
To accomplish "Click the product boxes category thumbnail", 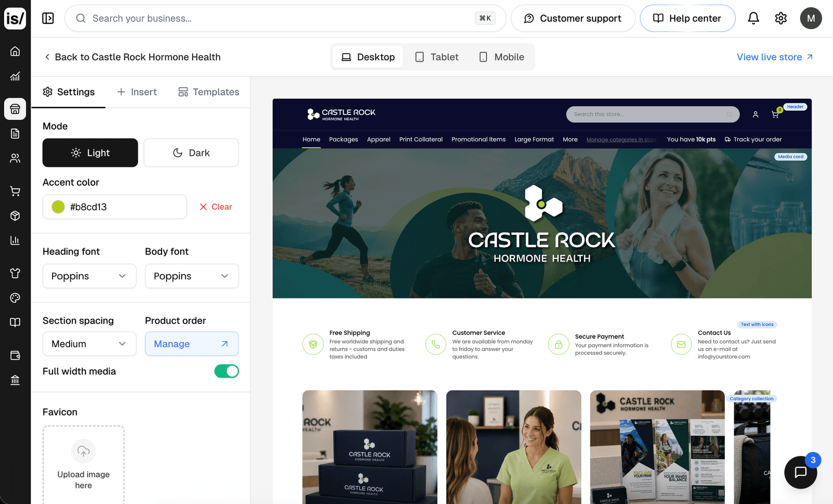I will tap(370, 447).
